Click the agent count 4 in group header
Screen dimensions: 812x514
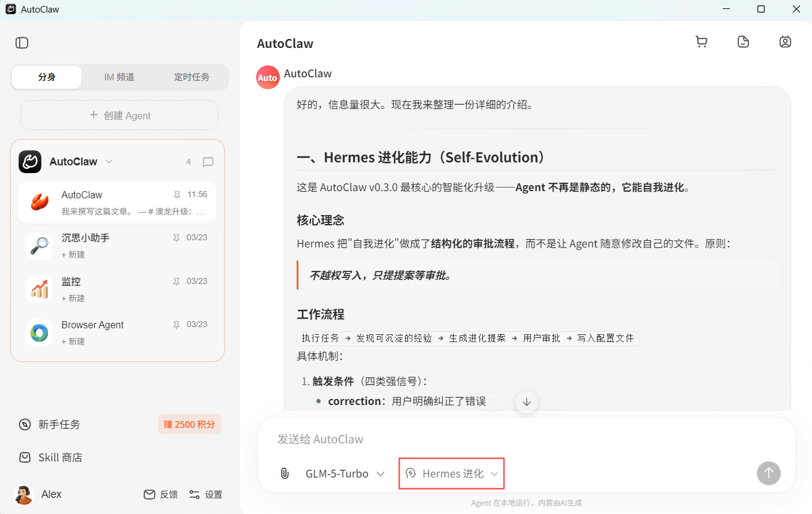click(x=189, y=162)
